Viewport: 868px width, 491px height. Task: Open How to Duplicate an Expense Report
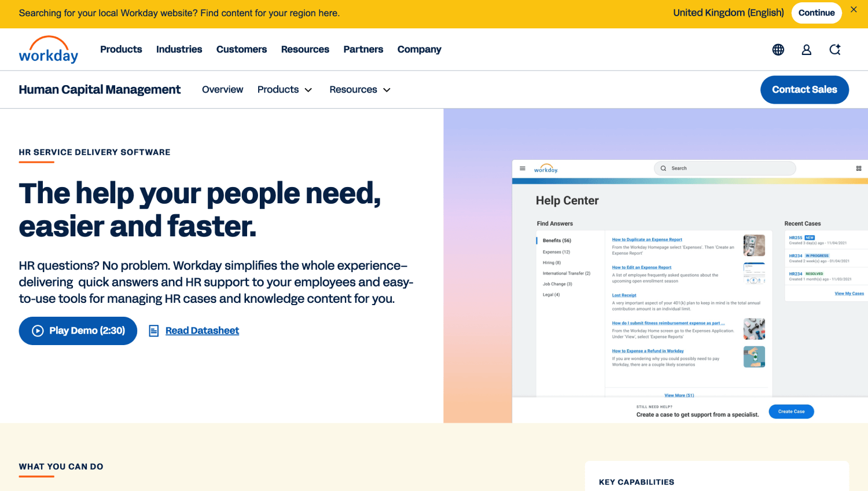(647, 240)
